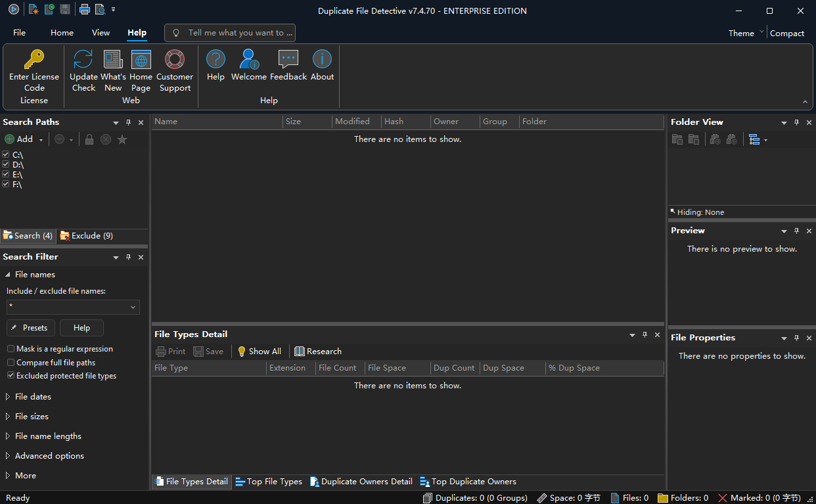The height and width of the screenshot is (504, 816).
Task: Click the tree layout icon in Folder View
Action: (754, 139)
